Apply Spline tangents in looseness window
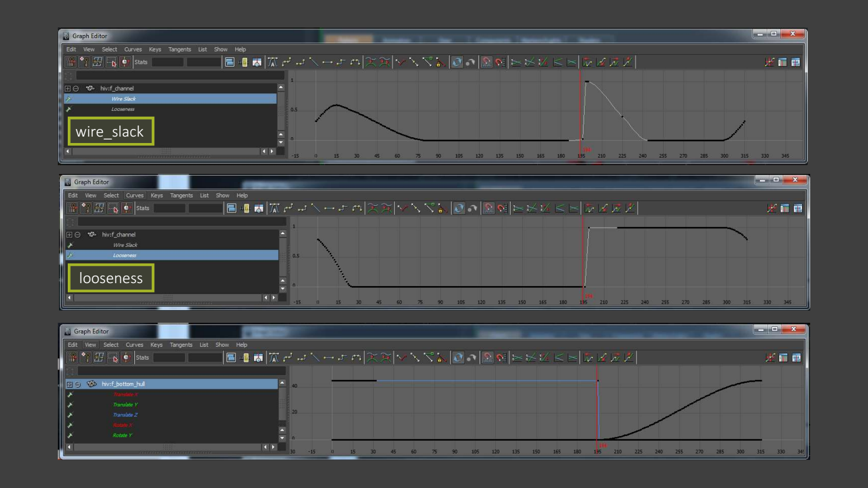Image resolution: width=868 pixels, height=488 pixels. [x=289, y=208]
